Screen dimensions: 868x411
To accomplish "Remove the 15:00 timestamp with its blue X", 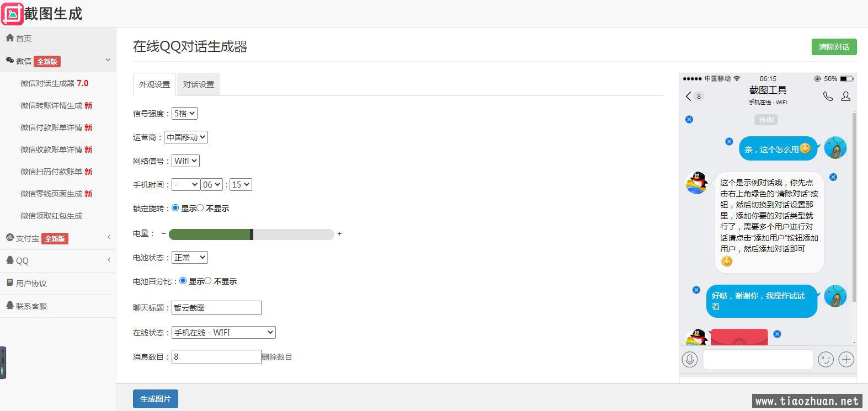I will 689,119.
